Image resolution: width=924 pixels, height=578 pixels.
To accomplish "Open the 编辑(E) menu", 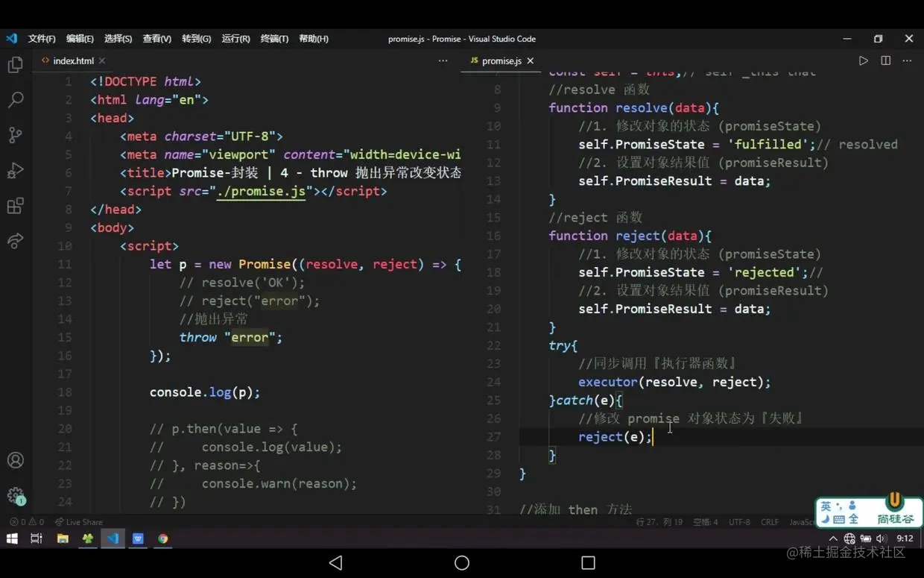I will tap(80, 39).
